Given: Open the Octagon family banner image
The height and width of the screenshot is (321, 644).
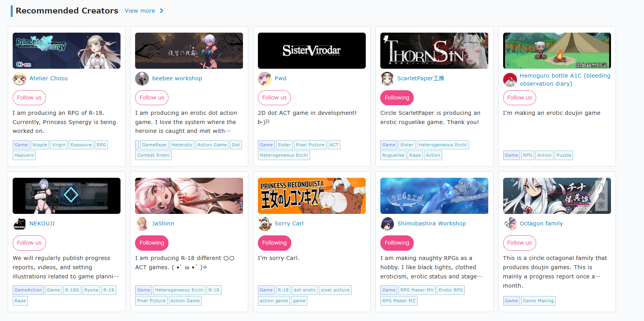Looking at the screenshot, I should click(557, 196).
